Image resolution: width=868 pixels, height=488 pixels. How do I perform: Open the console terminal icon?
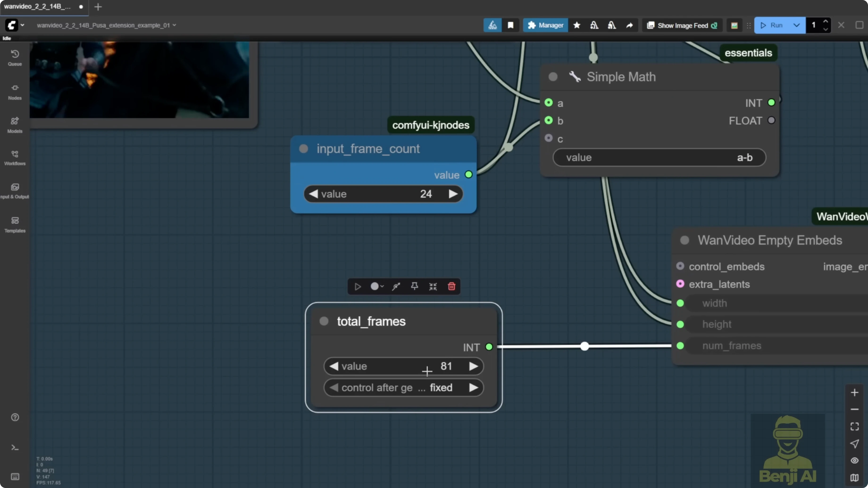pos(15,448)
